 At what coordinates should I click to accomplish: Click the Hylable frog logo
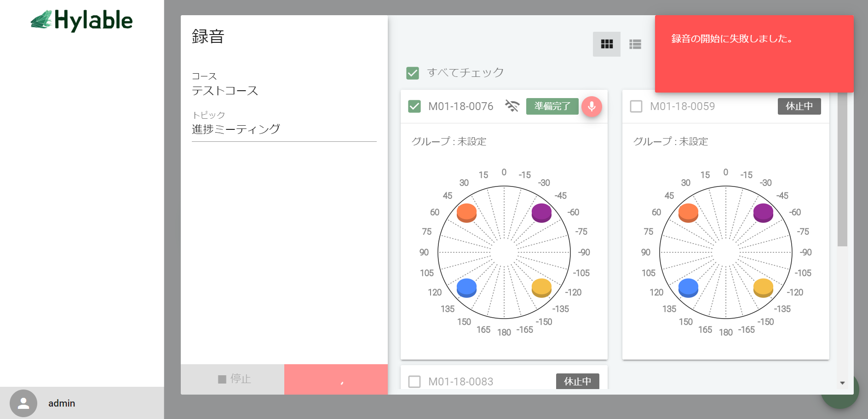[x=41, y=20]
